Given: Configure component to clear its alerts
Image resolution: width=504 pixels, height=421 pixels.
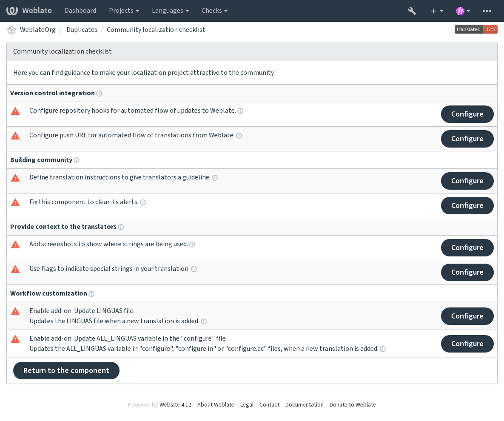Looking at the screenshot, I should (x=467, y=206).
